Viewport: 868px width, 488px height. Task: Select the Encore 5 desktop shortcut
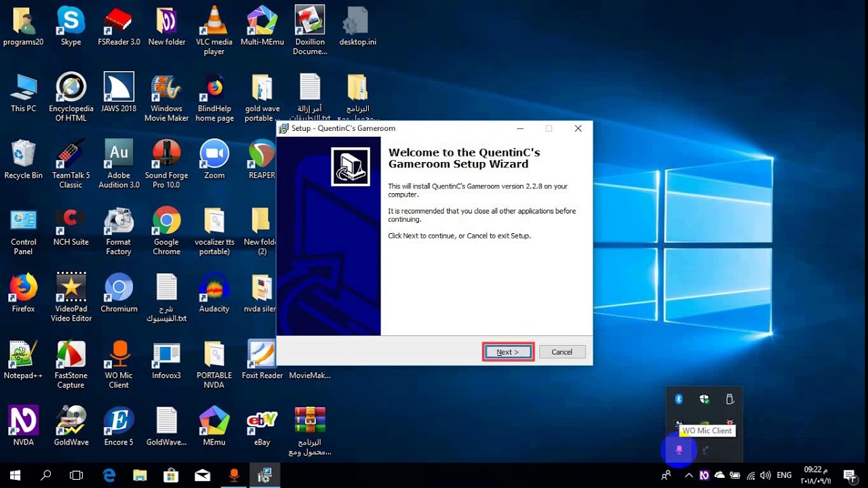click(x=119, y=426)
